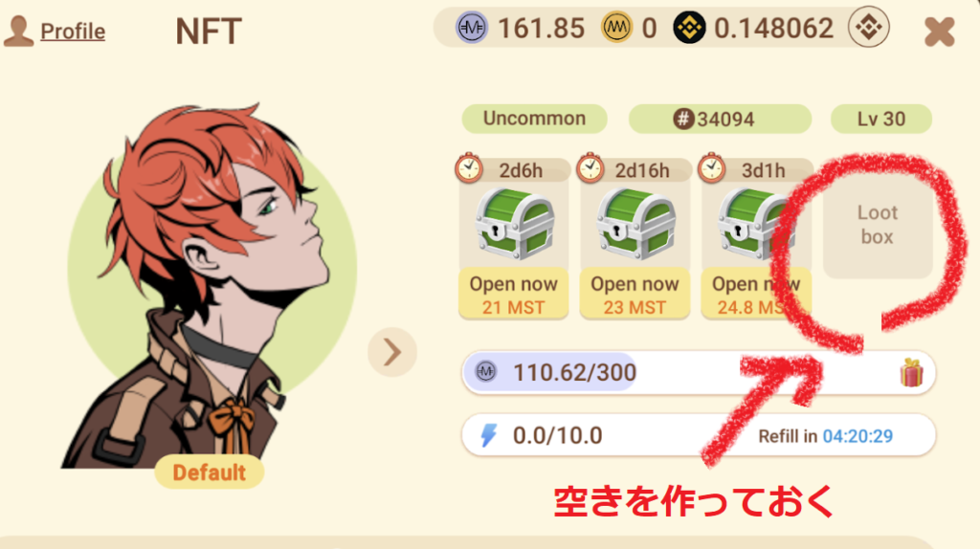Click the #34094 NFT number badge
This screenshot has width=980, height=549.
tap(720, 119)
